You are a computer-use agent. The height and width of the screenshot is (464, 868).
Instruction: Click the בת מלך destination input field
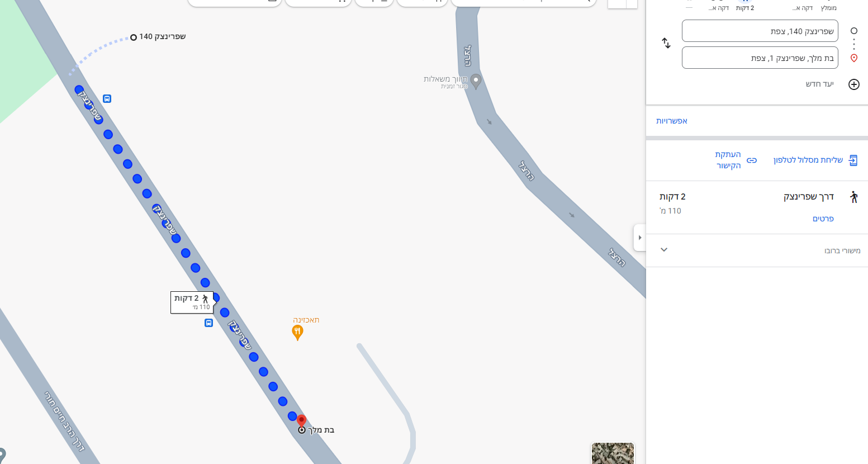760,58
